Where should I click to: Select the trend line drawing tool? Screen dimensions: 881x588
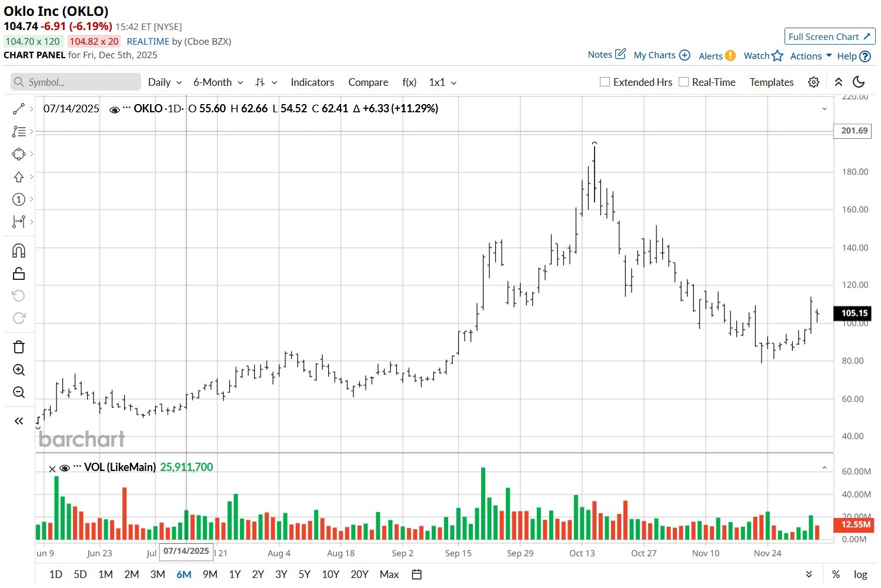tap(19, 109)
